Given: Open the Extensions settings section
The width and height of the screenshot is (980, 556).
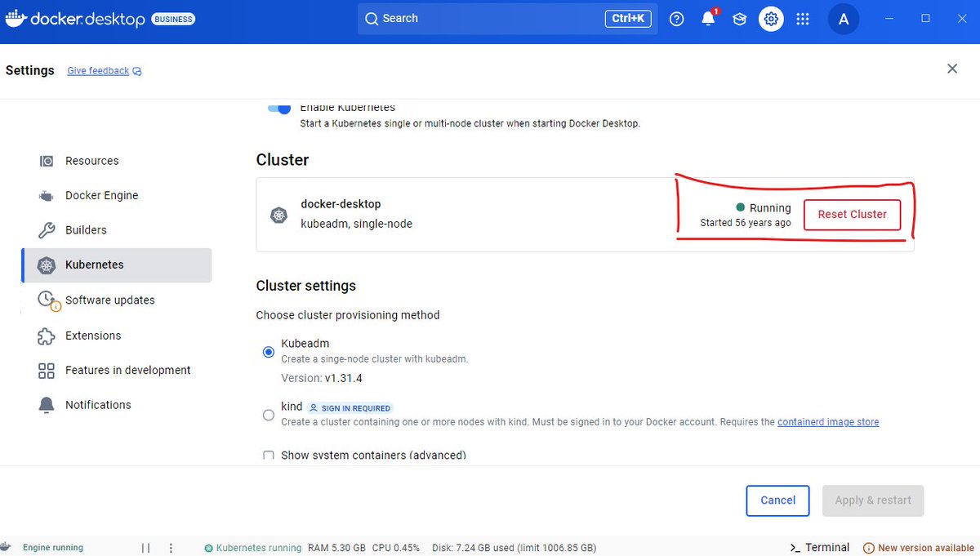Looking at the screenshot, I should click(x=117, y=336).
